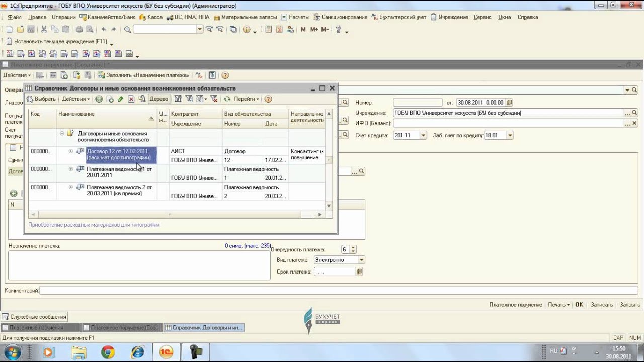
Task: Switch to the Служебные сообщения panel tab
Action: pos(34,317)
